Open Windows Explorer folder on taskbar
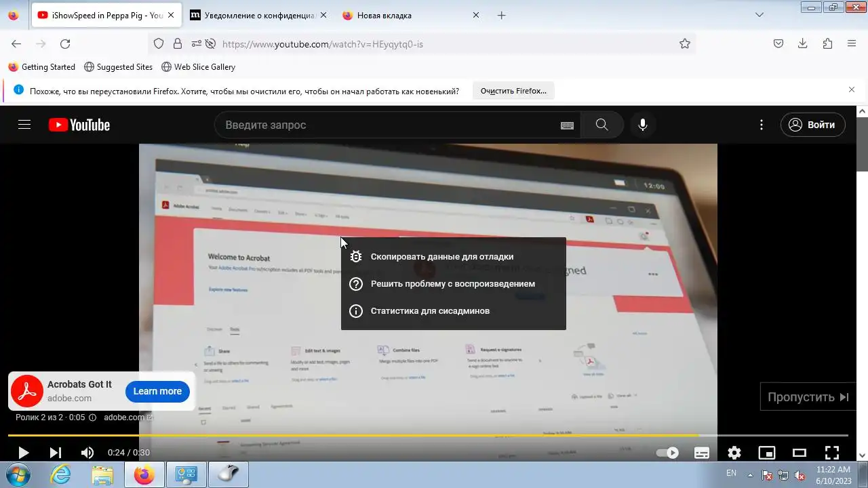Screen dimensions: 868x488 [102, 474]
